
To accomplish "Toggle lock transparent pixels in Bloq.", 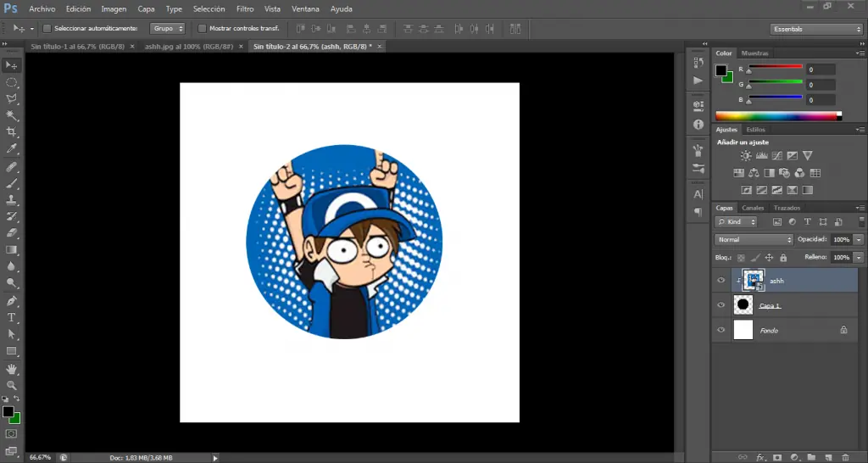I will tap(741, 258).
